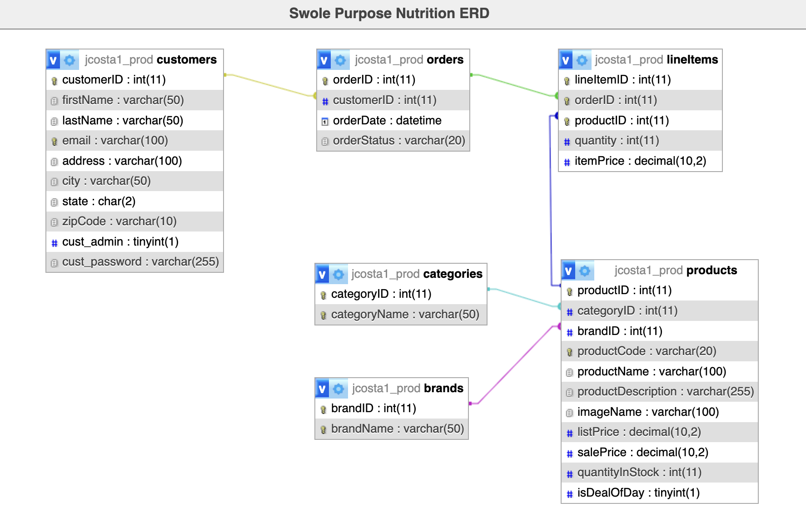This screenshot has width=806, height=532.
Task: Click the gear icon on the customers table
Action: [70, 60]
